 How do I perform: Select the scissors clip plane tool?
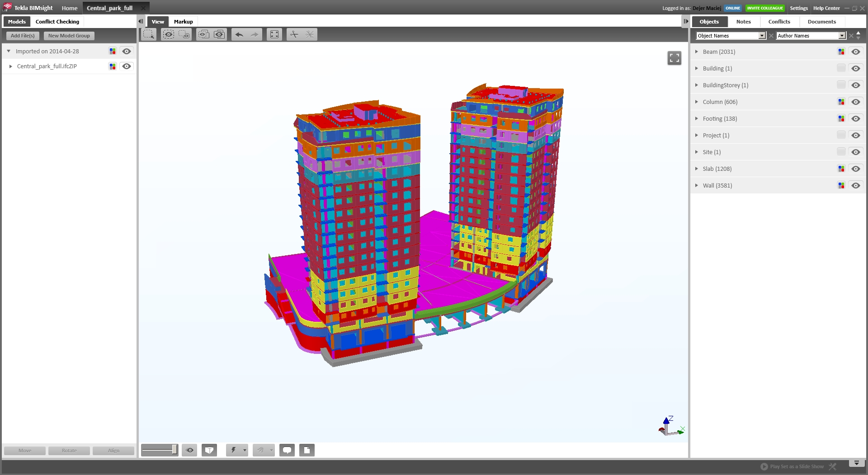(x=294, y=34)
